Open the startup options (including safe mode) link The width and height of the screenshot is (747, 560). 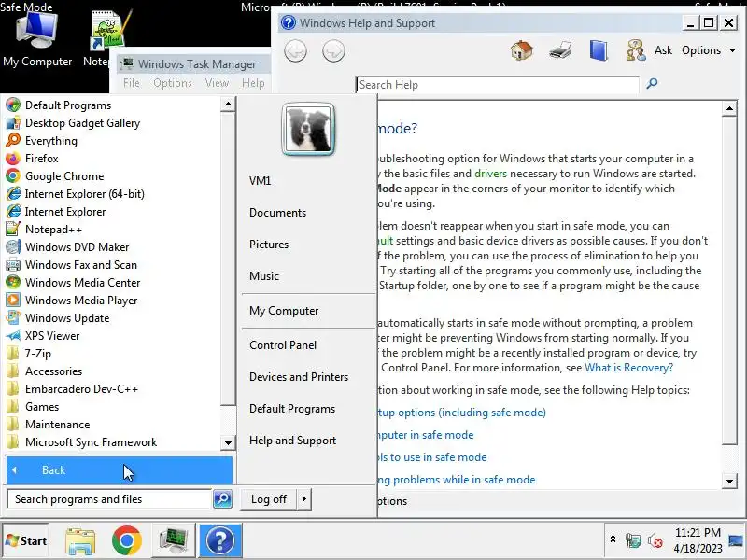click(x=461, y=413)
